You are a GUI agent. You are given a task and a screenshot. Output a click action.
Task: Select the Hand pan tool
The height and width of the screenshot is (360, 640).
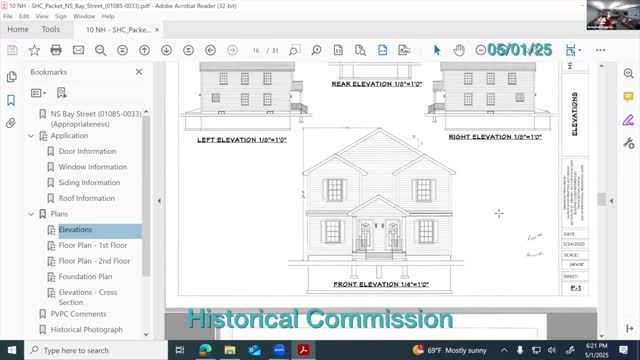click(x=459, y=50)
